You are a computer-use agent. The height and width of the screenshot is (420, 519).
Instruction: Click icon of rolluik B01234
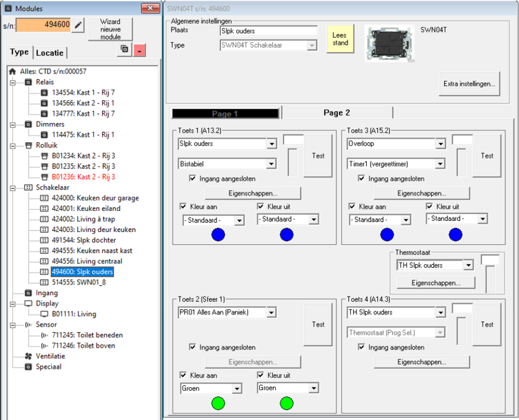click(x=44, y=156)
